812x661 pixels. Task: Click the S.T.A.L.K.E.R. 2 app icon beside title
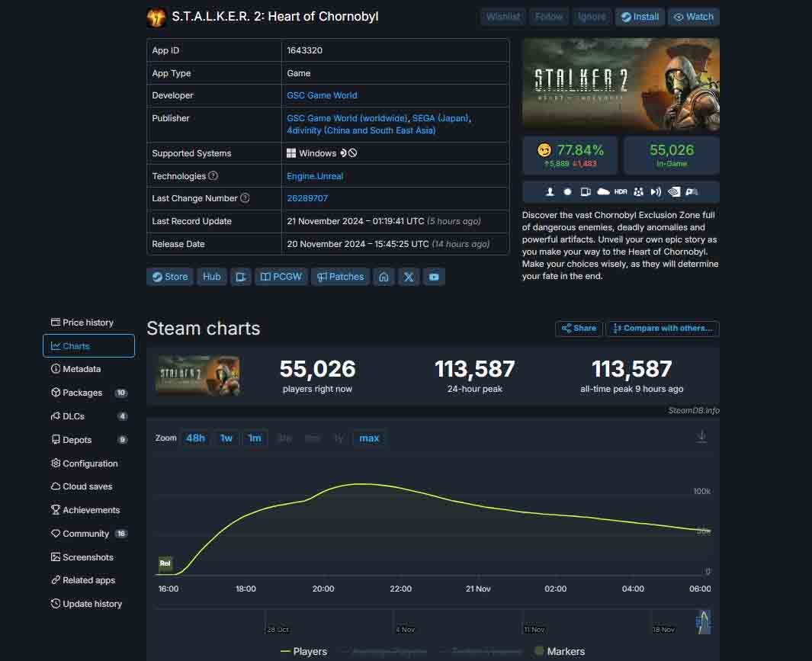tap(156, 17)
